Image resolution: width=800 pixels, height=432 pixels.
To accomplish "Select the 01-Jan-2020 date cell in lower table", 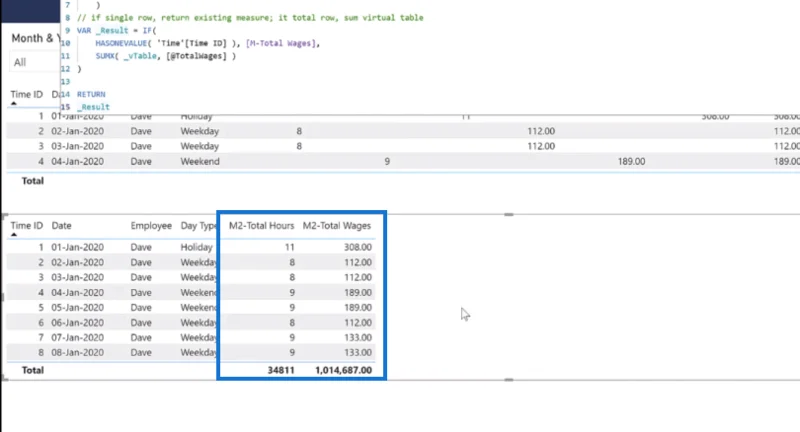I will click(78, 247).
